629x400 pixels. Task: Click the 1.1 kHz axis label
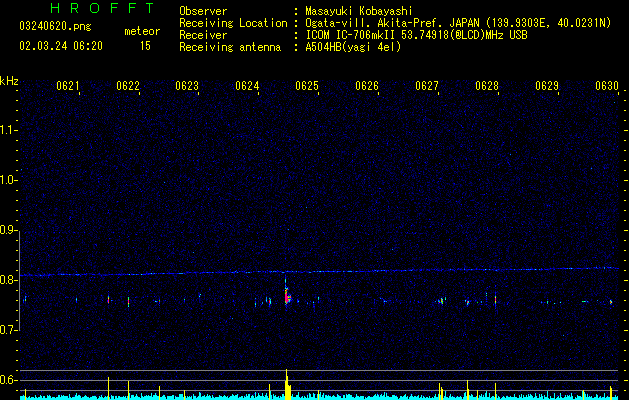tap(8, 130)
